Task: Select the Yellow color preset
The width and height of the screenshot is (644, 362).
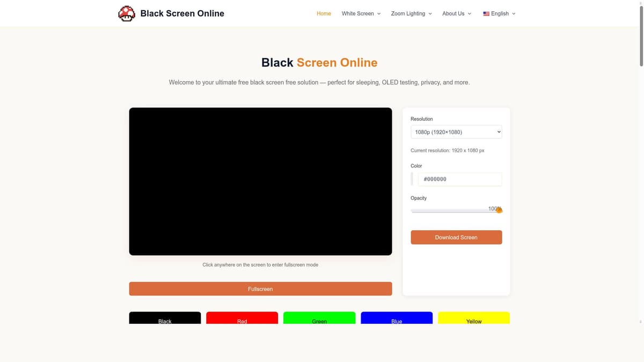Action: [x=474, y=317]
